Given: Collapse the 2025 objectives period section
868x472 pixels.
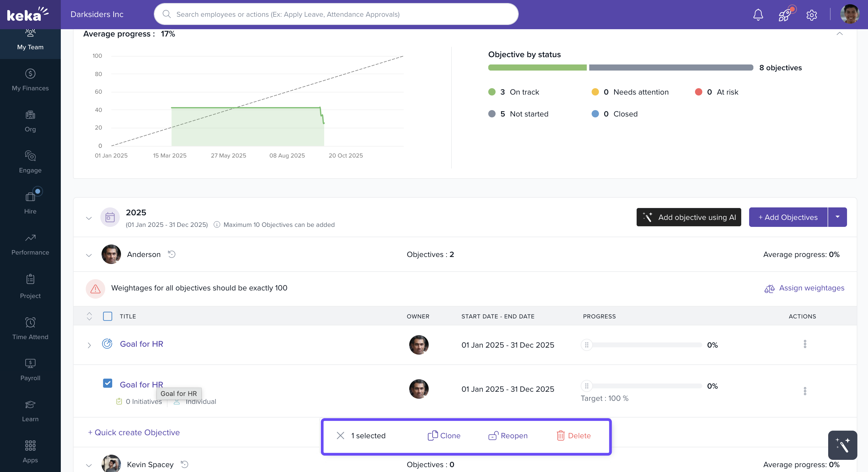Looking at the screenshot, I should point(89,218).
